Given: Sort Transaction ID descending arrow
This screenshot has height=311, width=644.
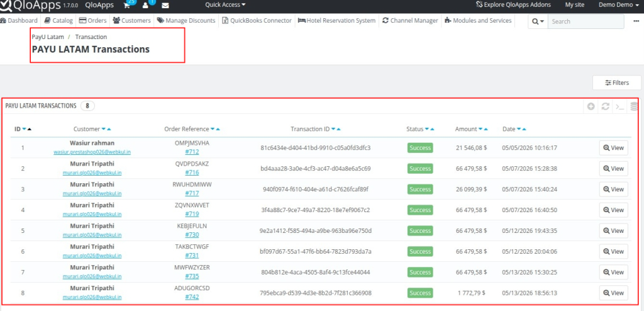Looking at the screenshot, I should [x=333, y=129].
